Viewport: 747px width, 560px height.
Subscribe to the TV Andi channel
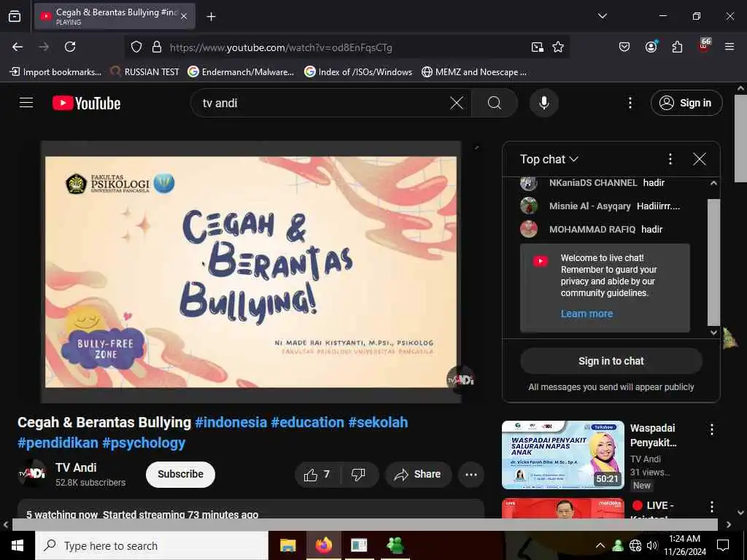[181, 474]
